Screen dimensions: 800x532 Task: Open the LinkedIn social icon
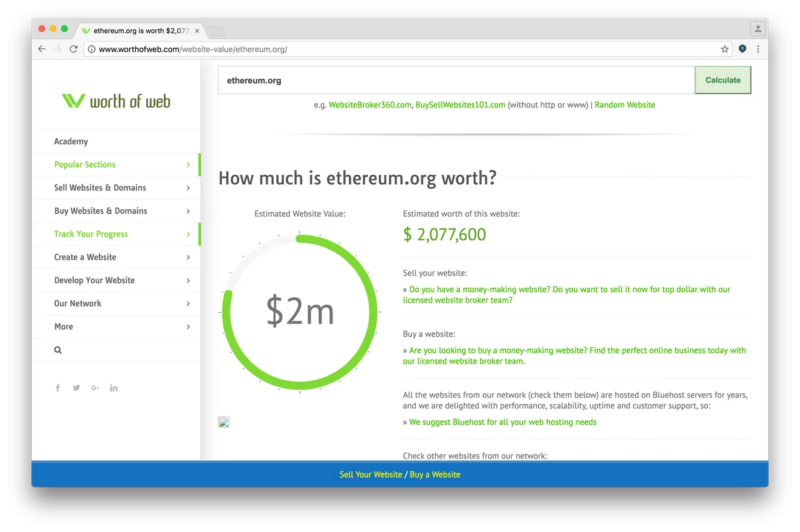pyautogui.click(x=114, y=388)
